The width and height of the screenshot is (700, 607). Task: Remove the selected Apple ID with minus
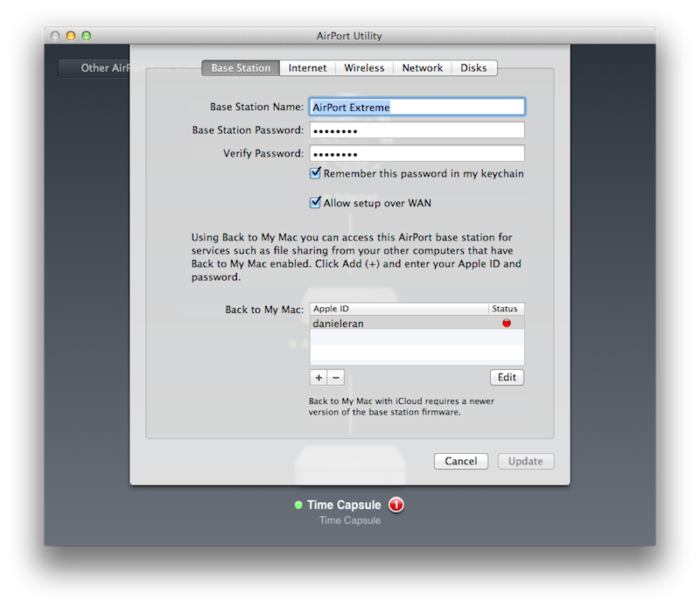[x=336, y=378]
